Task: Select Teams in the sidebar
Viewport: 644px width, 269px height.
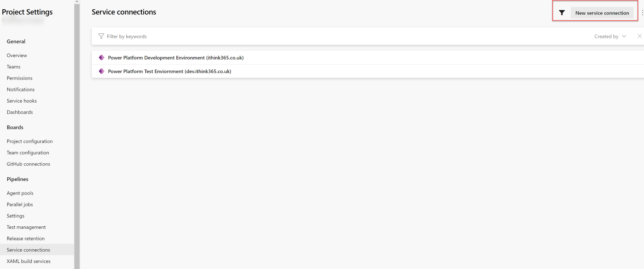Action: (x=14, y=67)
